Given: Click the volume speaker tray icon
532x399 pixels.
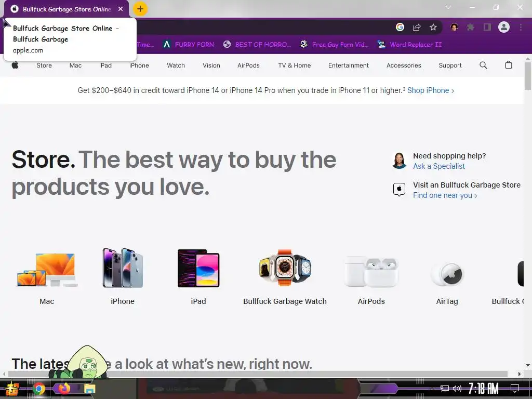Looking at the screenshot, I should pyautogui.click(x=457, y=389).
